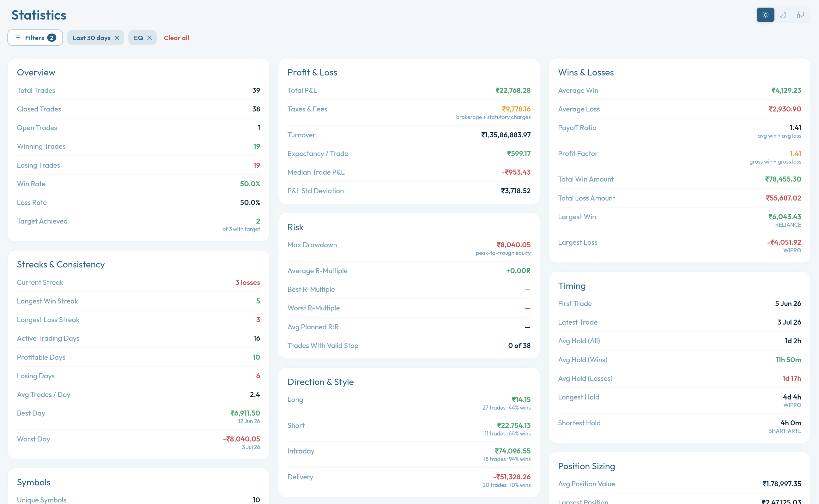Click Average Loss value ₹2,930.90
Viewport: 819px width, 504px height.
coord(785,109)
